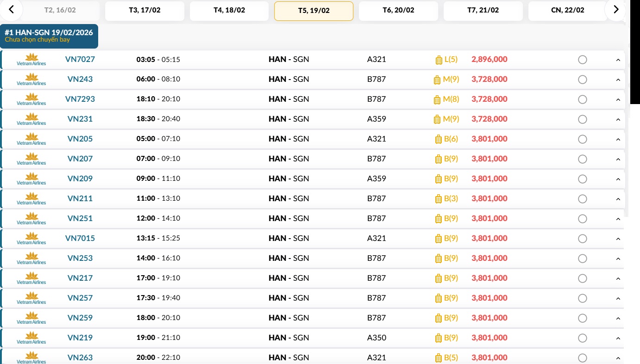Toggle details chevron for flight VN209

click(x=618, y=179)
